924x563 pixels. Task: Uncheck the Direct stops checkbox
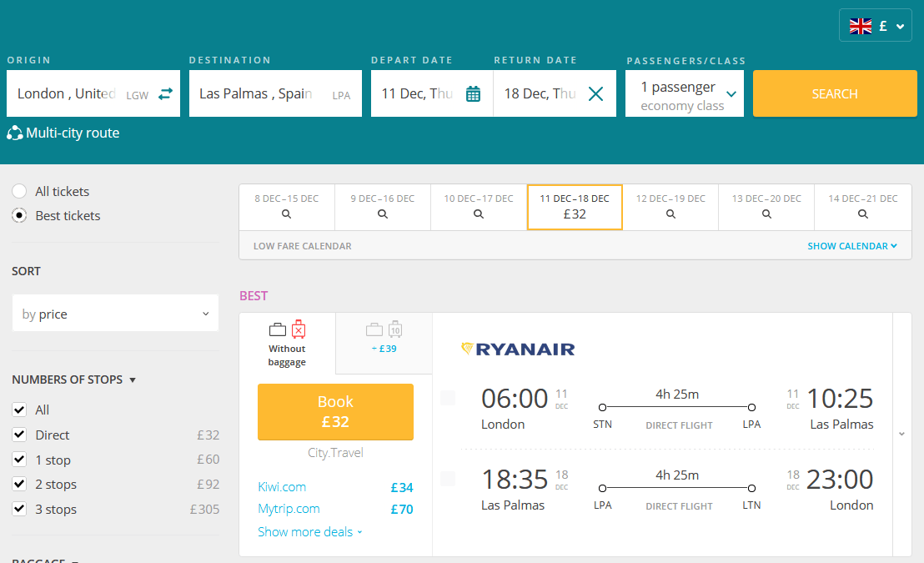[x=19, y=435]
